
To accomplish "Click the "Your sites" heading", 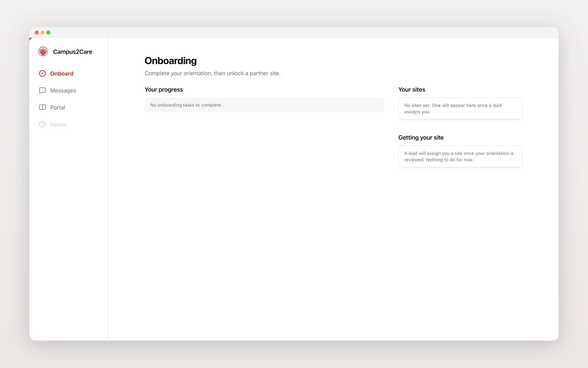I will (x=412, y=90).
